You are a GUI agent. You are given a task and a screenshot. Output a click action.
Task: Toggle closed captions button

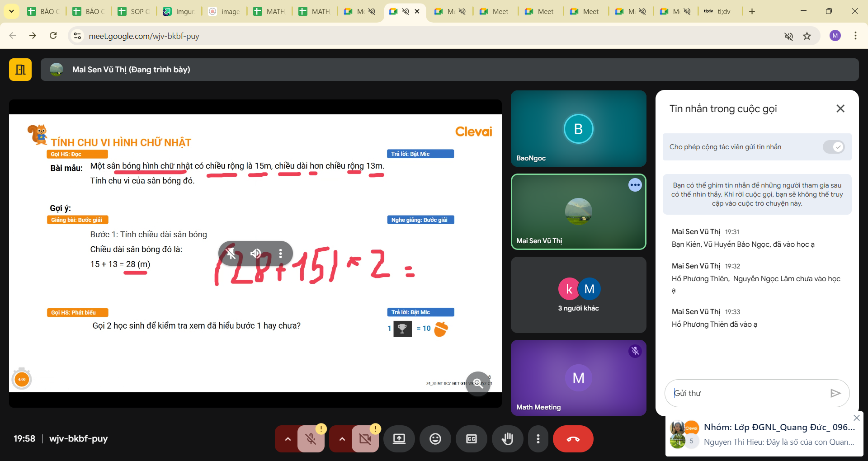(472, 439)
